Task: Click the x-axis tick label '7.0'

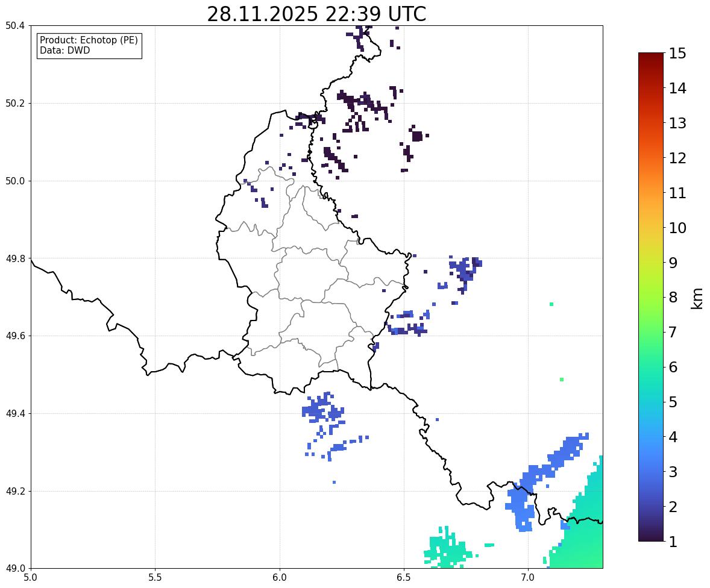Action: pyautogui.click(x=528, y=578)
